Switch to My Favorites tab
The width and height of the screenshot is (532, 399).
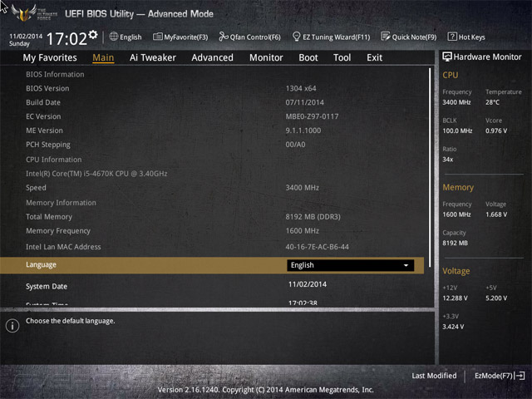(50, 57)
